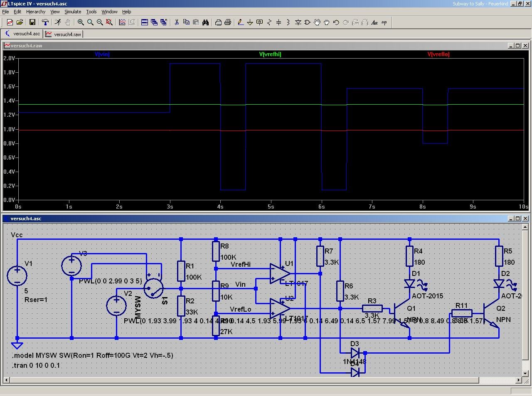Click the schematic vertical scrollbar down arrow
The image size is (532, 396).
click(525, 373)
